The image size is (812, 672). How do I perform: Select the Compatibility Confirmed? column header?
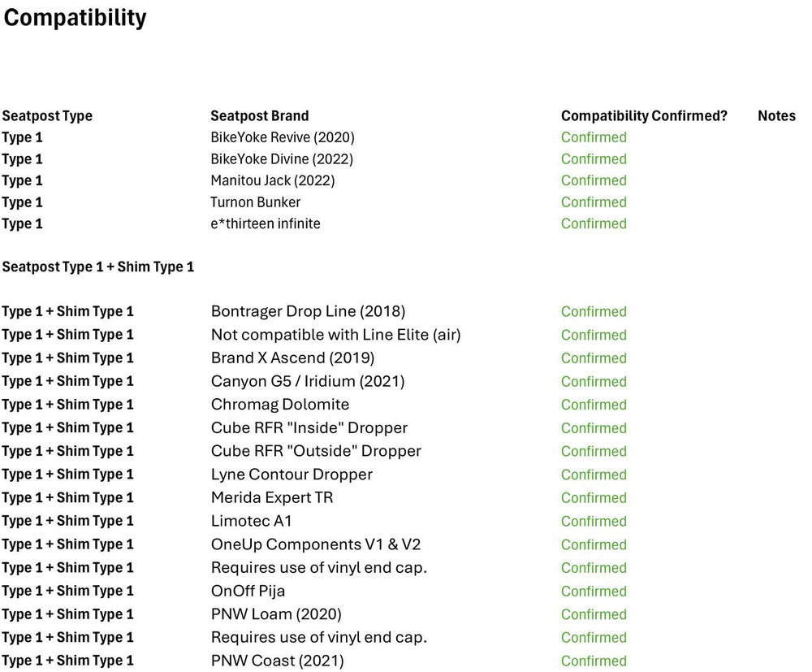pyautogui.click(x=644, y=115)
